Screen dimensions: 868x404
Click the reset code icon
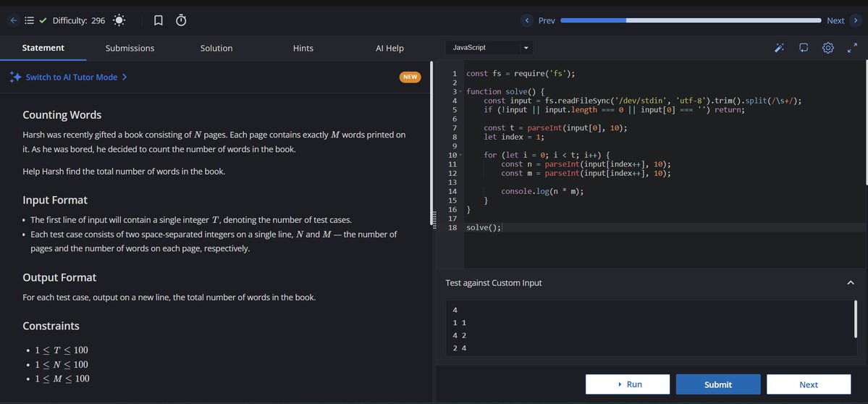(804, 49)
